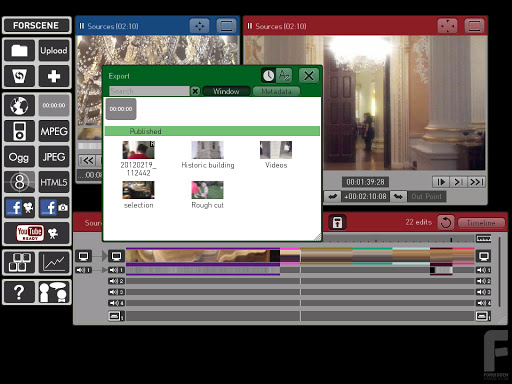Viewport: 512px width, 384px height.
Task: Open YouTube video export
Action: tap(37, 233)
